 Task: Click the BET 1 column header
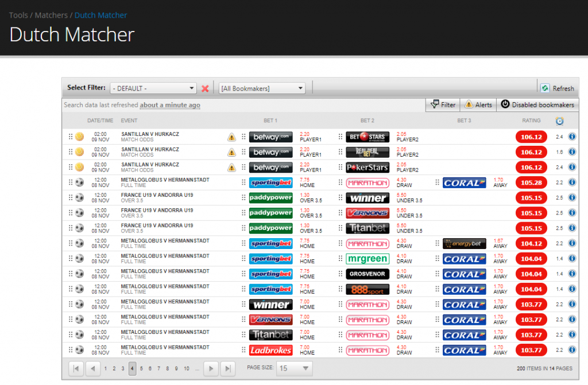coord(270,120)
